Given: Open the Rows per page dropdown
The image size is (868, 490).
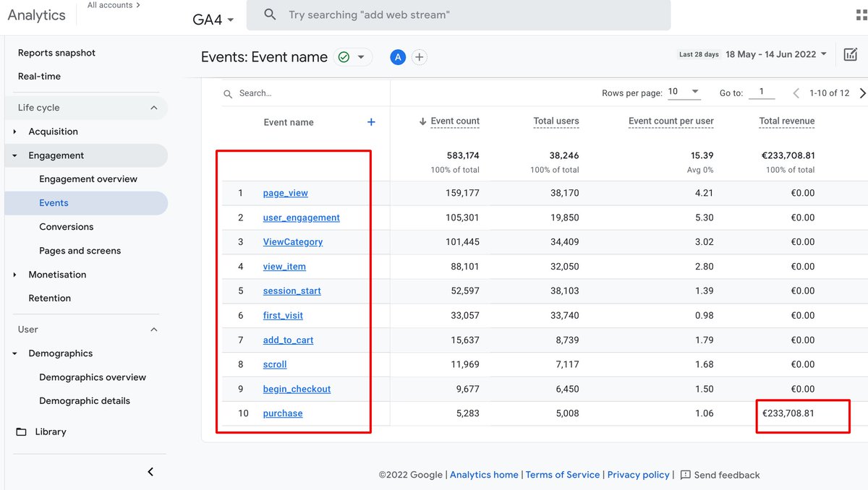Looking at the screenshot, I should coord(684,92).
